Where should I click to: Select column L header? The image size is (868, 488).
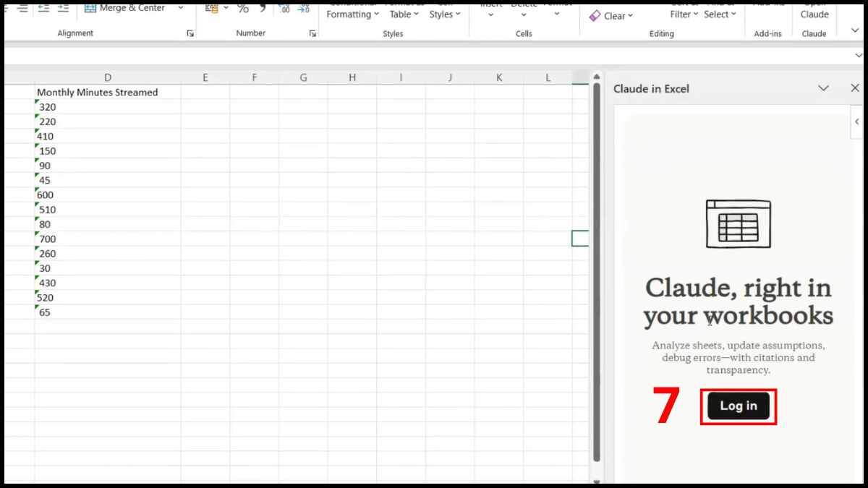(548, 77)
